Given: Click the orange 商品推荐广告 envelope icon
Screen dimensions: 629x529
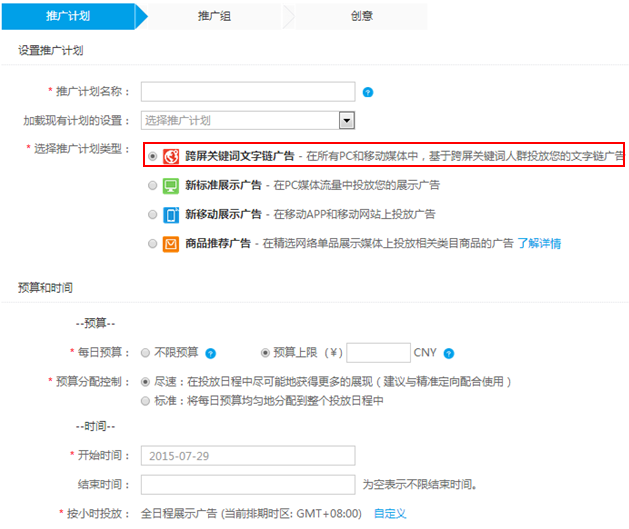Looking at the screenshot, I should tap(171, 243).
